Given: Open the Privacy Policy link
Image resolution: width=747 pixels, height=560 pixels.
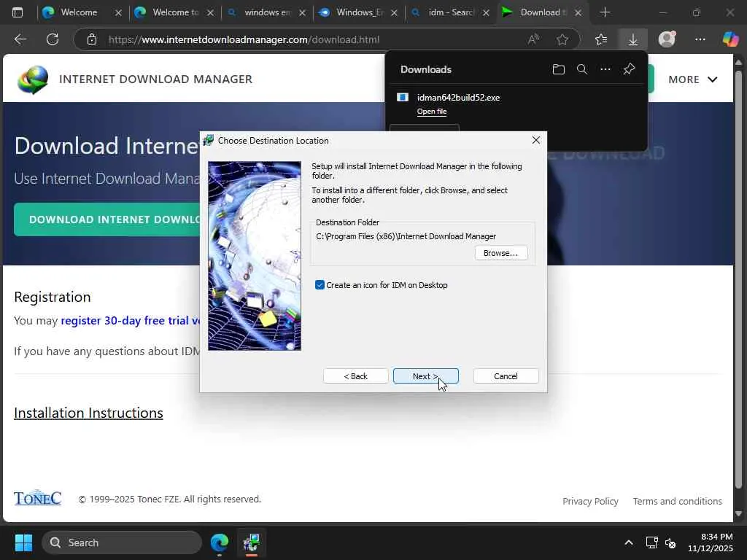Looking at the screenshot, I should tap(590, 501).
